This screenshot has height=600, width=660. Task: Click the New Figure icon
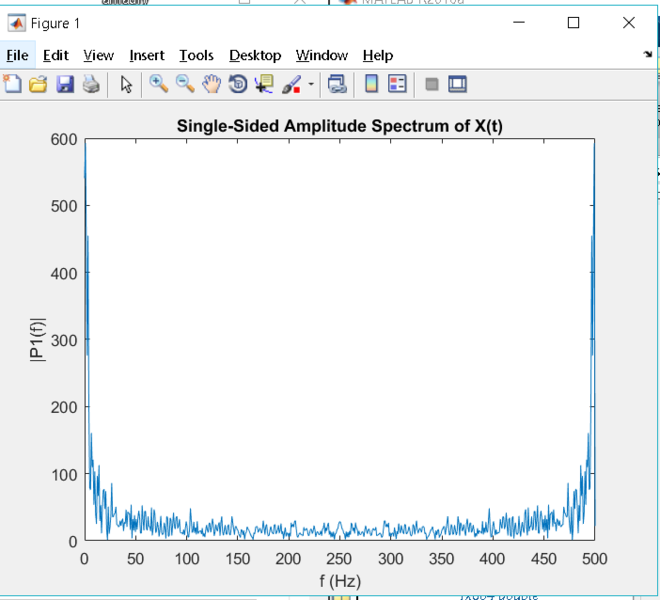pos(13,85)
